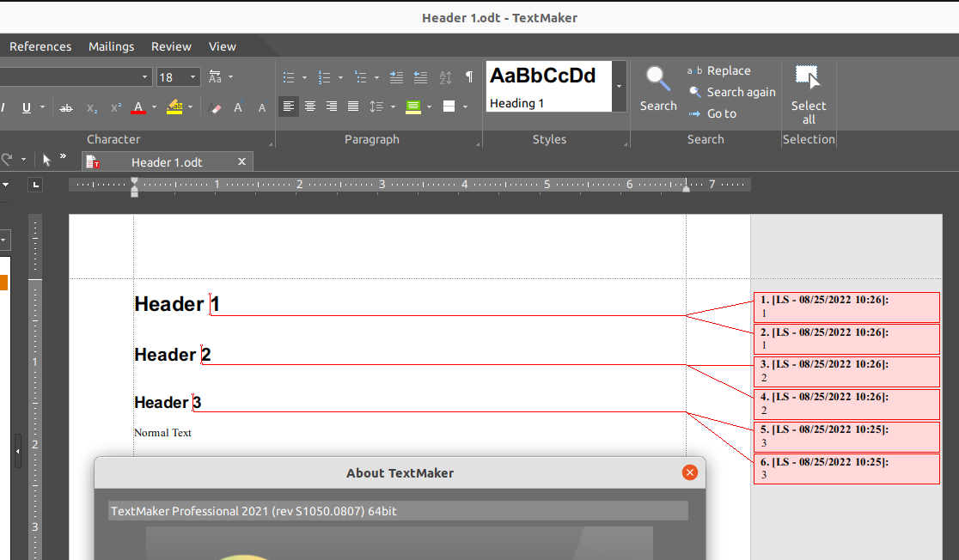Toggle underline formatting
The height and width of the screenshot is (560, 959).
coord(27,107)
